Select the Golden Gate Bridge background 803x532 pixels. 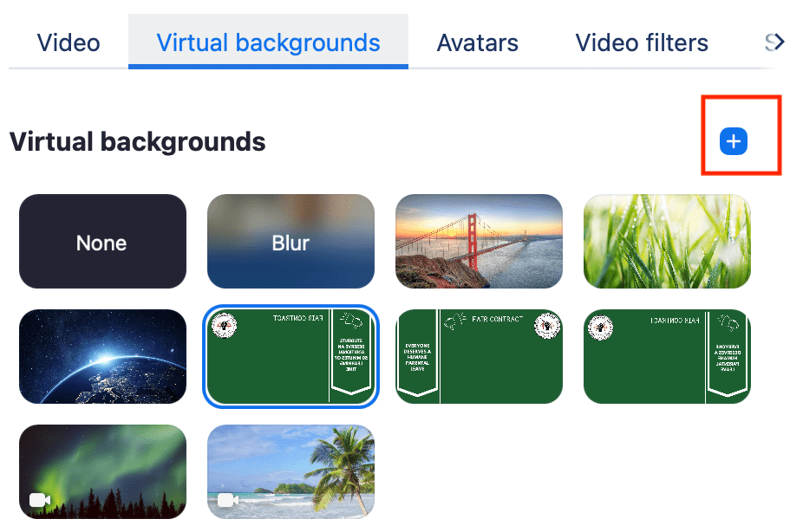click(479, 242)
